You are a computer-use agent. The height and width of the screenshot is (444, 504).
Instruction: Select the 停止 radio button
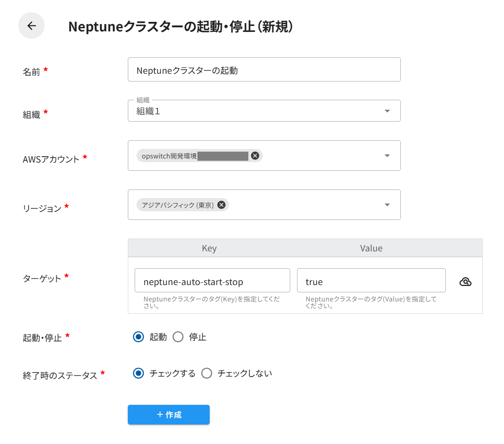pyautogui.click(x=178, y=337)
